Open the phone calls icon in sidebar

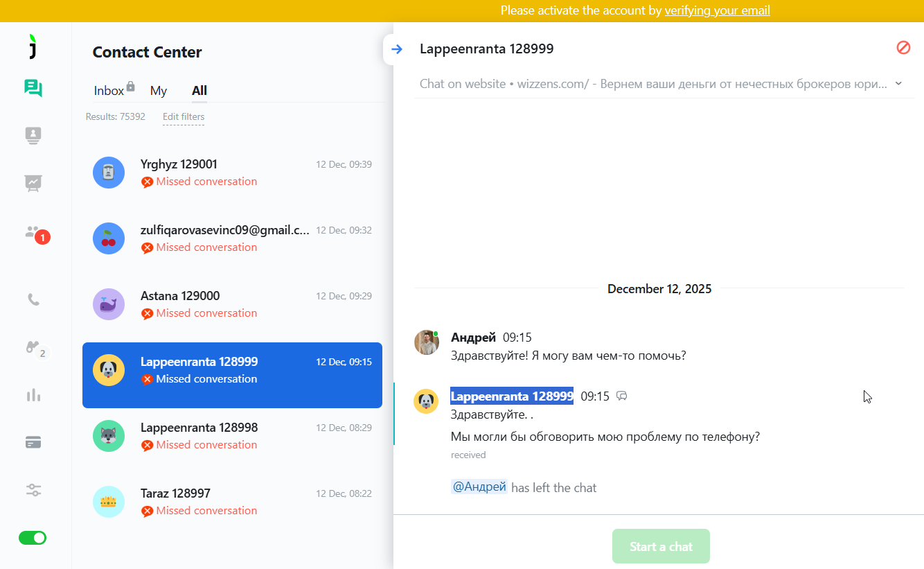[33, 299]
